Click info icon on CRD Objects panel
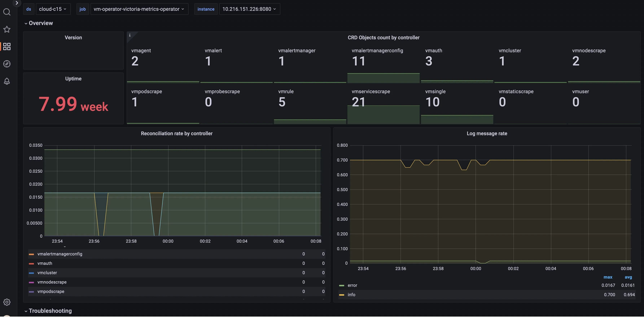This screenshot has width=644, height=331. (130, 35)
